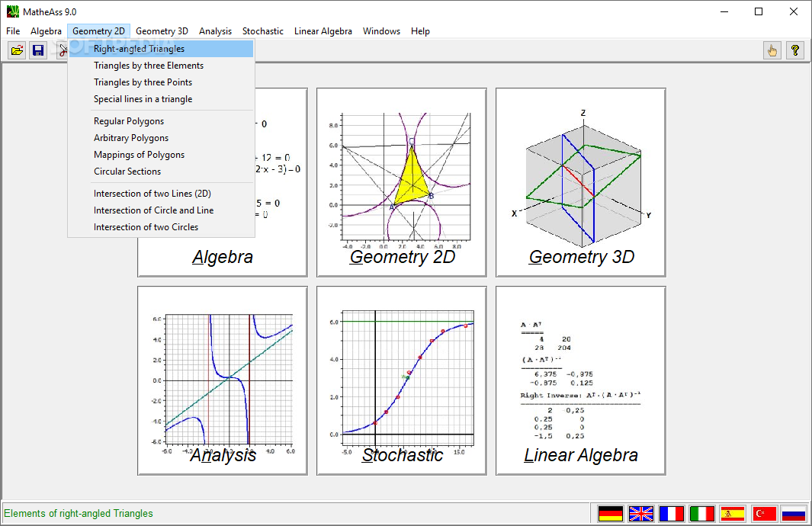Open the File menu
Viewport: 812px width, 526px height.
pyautogui.click(x=13, y=31)
